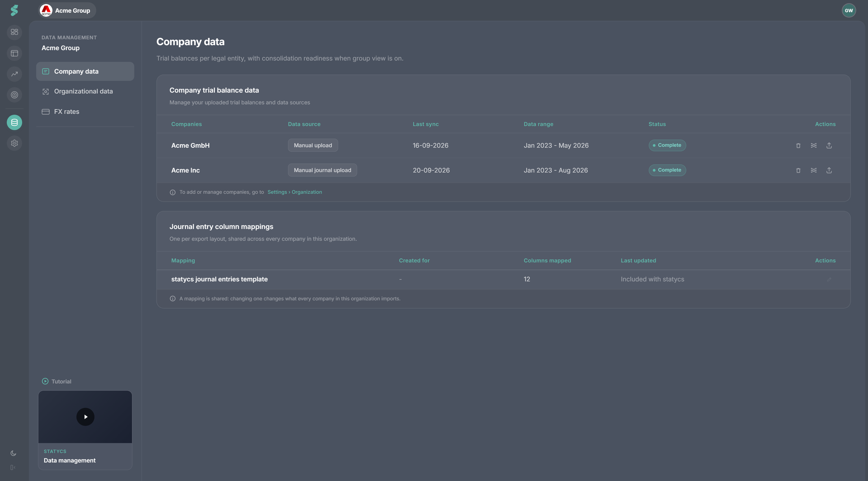Open the Data management tutorial card title
This screenshot has width=868, height=481.
pos(70,461)
